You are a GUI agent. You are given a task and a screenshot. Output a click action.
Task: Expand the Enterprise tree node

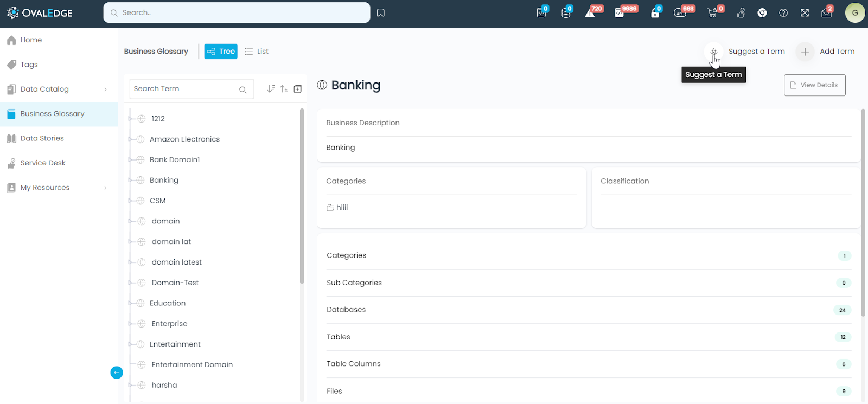point(130,324)
